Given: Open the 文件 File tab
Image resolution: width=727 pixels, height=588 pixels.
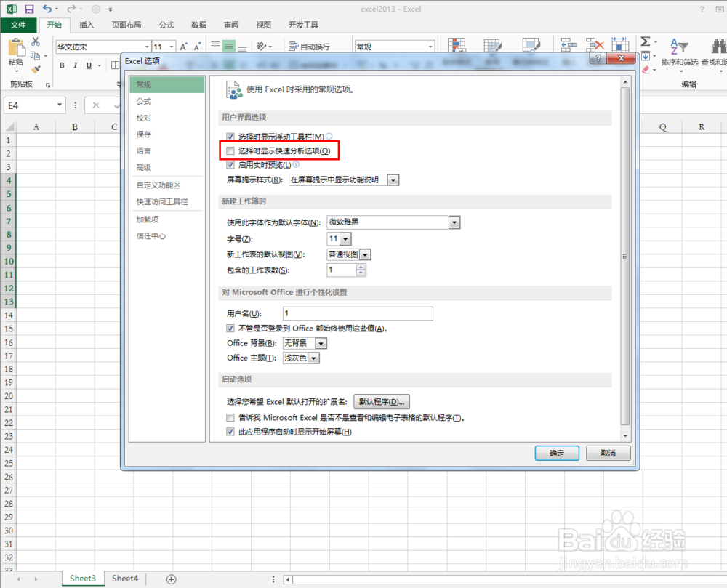Looking at the screenshot, I should point(18,25).
